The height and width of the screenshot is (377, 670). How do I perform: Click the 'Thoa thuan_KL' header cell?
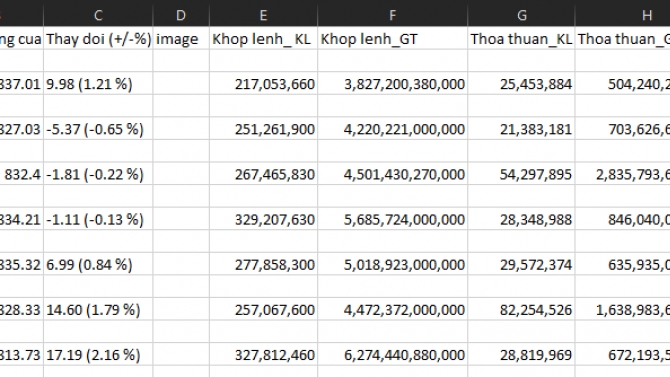[521, 39]
